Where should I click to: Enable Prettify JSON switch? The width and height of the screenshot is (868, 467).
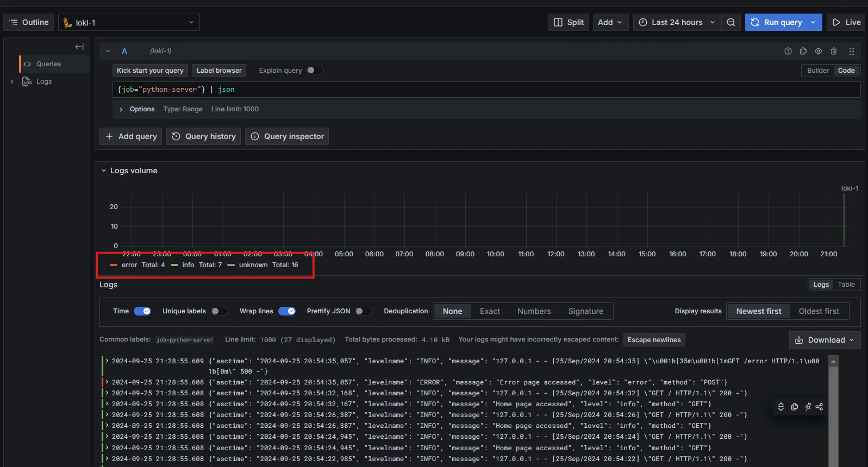pyautogui.click(x=363, y=311)
